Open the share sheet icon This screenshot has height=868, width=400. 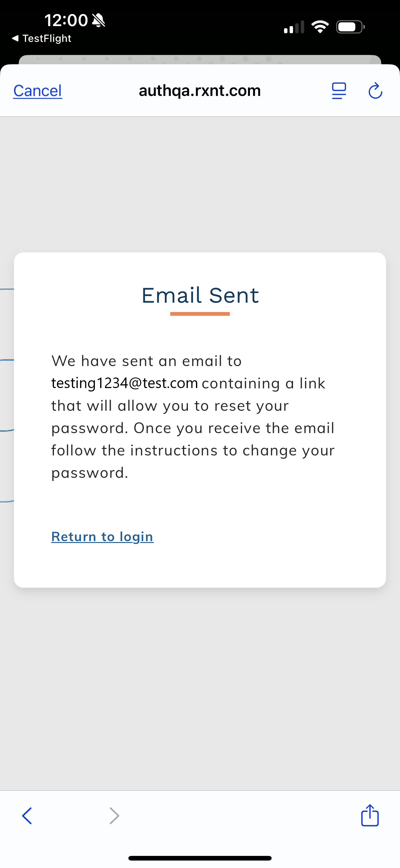pos(370,816)
